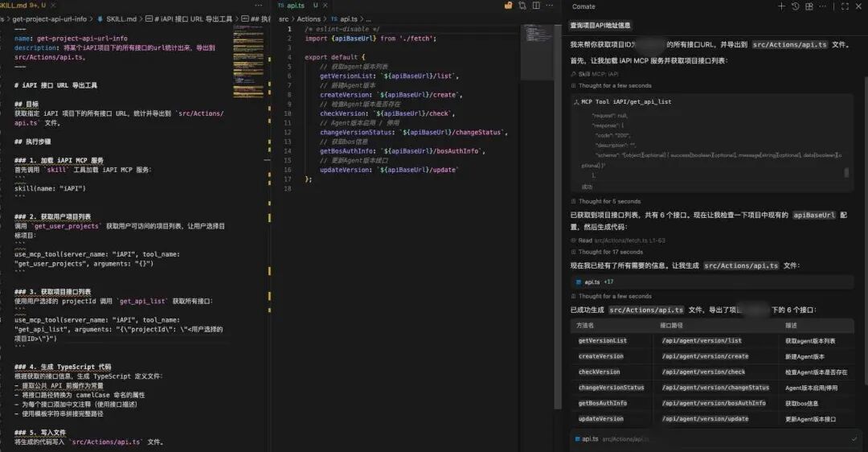Open changes compare icon in api.ts editor toolbar
Viewport: 868px width, 452px height.
tap(522, 6)
